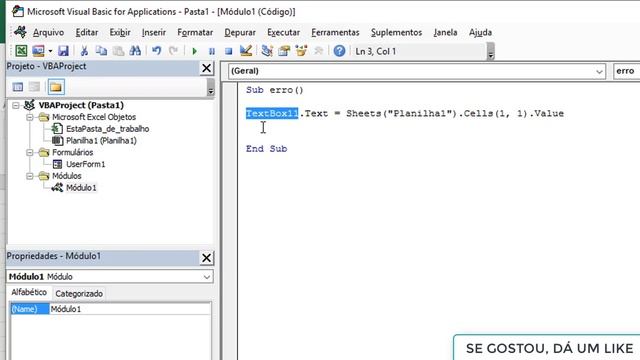The width and height of the screenshot is (640, 360).
Task: Open the Insert UserForm dropdown arrow
Action: click(50, 51)
